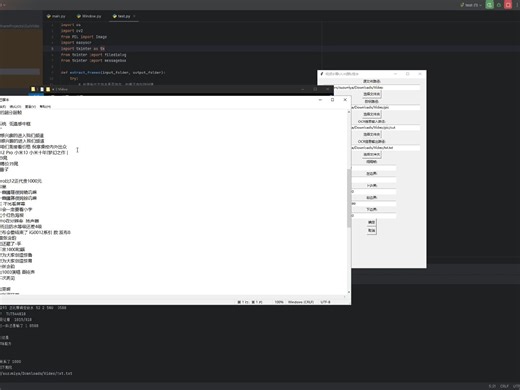This screenshot has width=520, height=390.
Task: Click the 'def extract_frames' code line
Action: point(113,72)
